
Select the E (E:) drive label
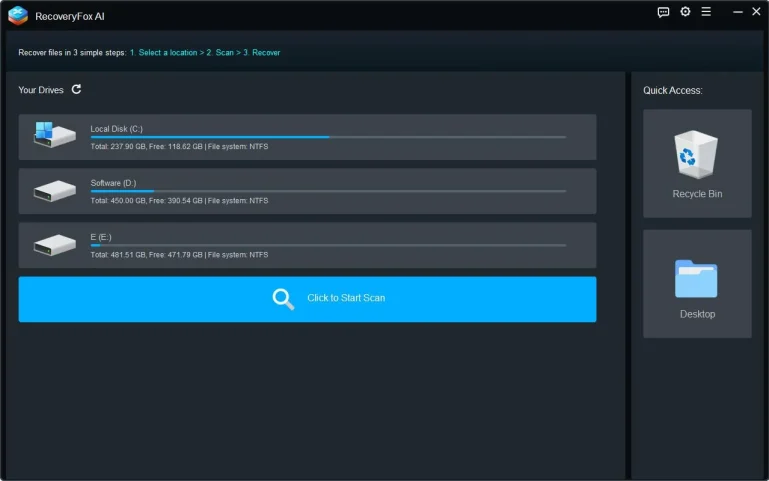click(x=101, y=237)
